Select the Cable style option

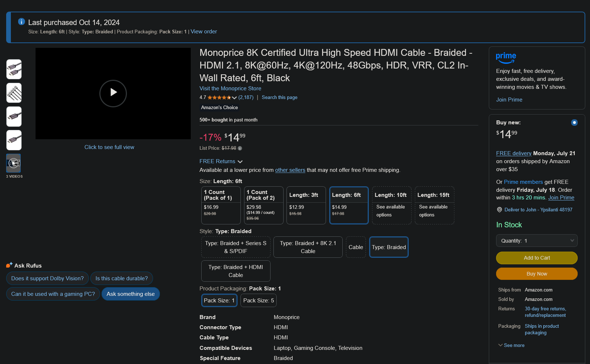(356, 247)
